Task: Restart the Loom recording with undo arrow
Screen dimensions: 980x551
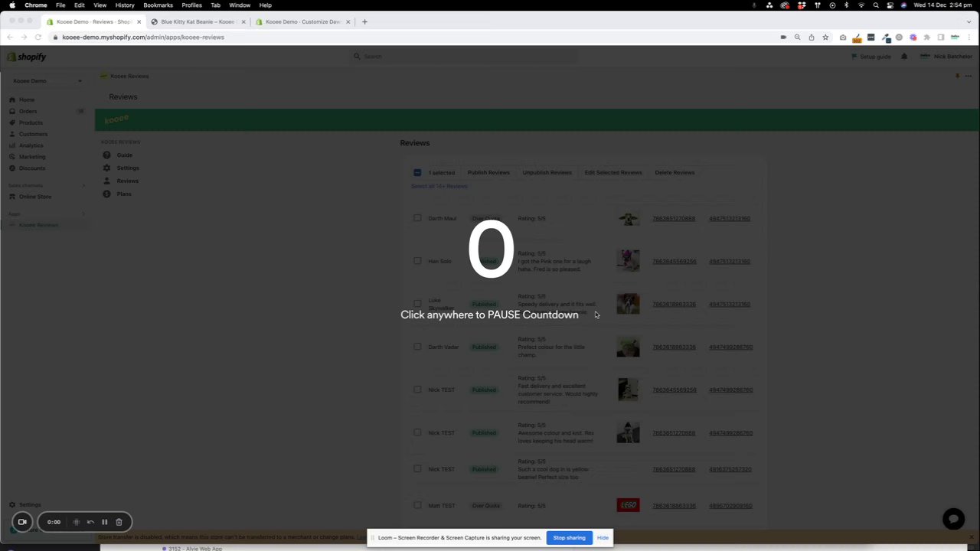Action: (90, 522)
